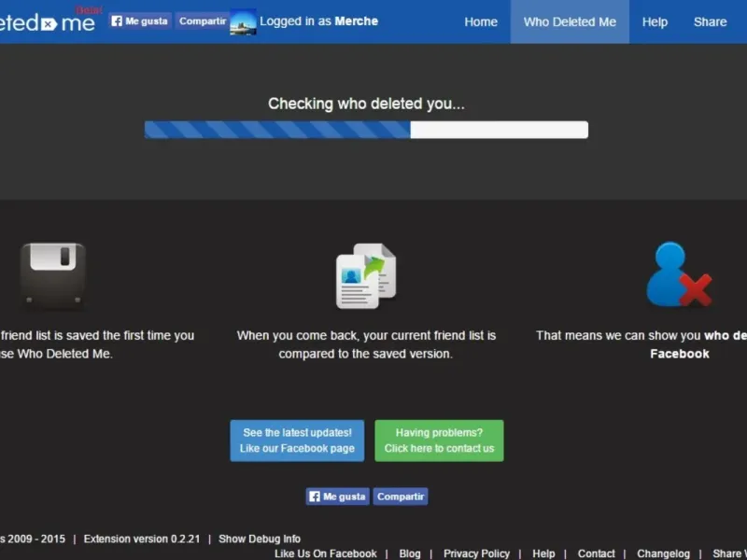Click the deleted user icon with red X
Viewport: 747px width, 560px height.
click(679, 274)
